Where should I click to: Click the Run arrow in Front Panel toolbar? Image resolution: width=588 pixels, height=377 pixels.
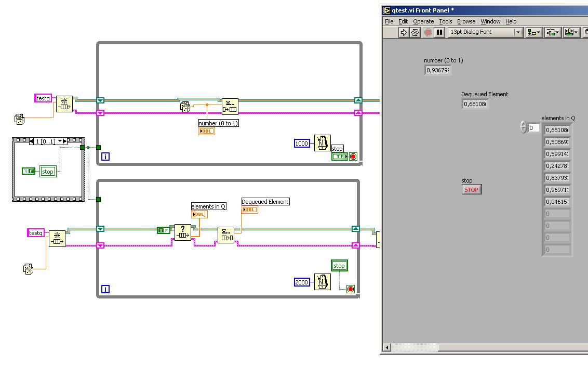coord(404,32)
